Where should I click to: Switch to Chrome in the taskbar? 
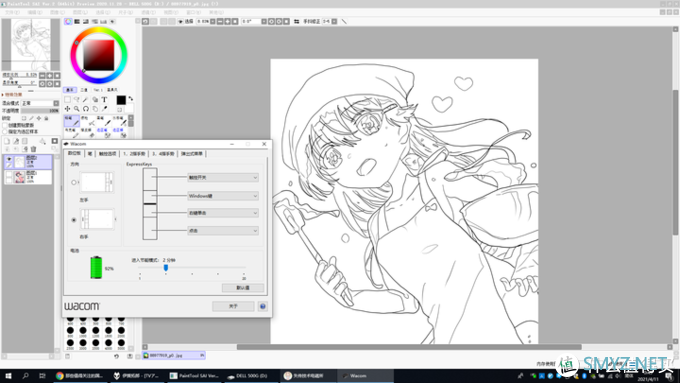(x=79, y=376)
